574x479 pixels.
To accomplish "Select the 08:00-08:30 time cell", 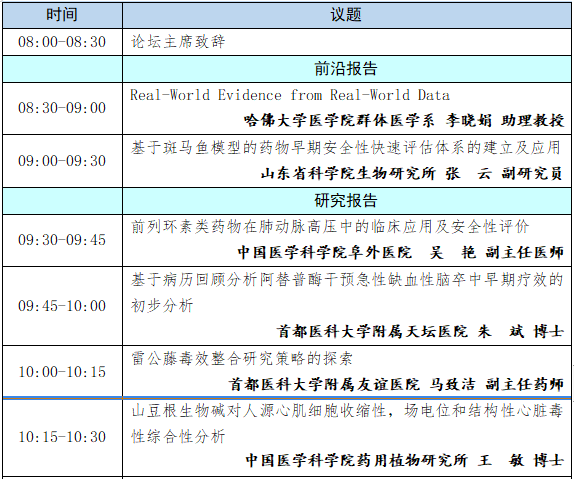I will [x=62, y=42].
